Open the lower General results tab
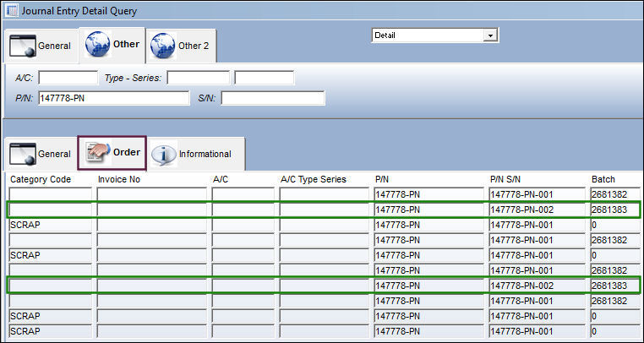 (41, 154)
